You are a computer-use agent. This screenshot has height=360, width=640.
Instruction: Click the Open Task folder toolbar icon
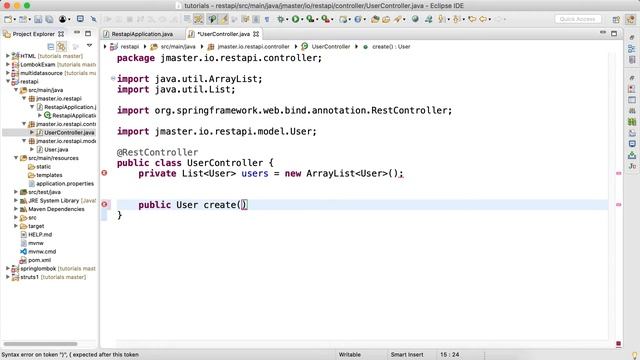point(386,19)
